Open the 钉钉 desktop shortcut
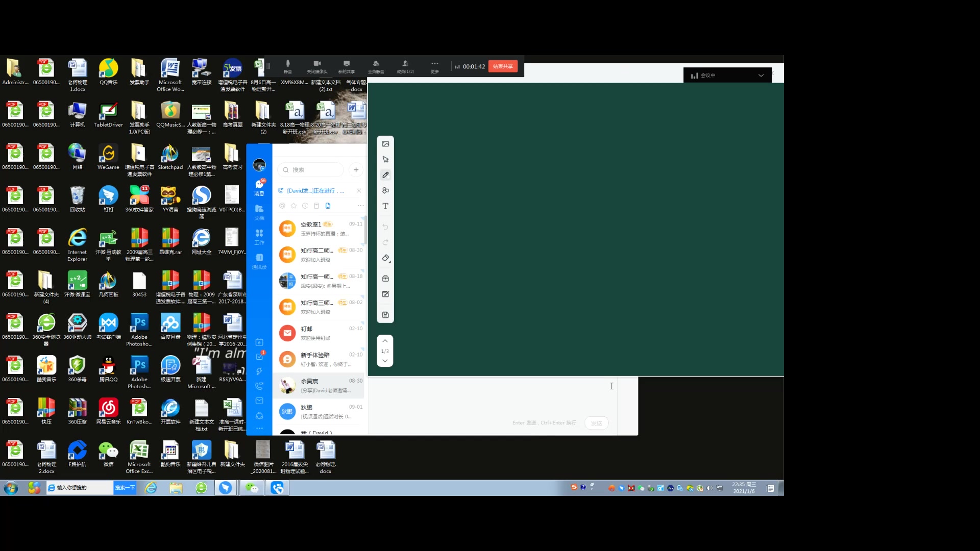The width and height of the screenshot is (980, 551). (108, 199)
